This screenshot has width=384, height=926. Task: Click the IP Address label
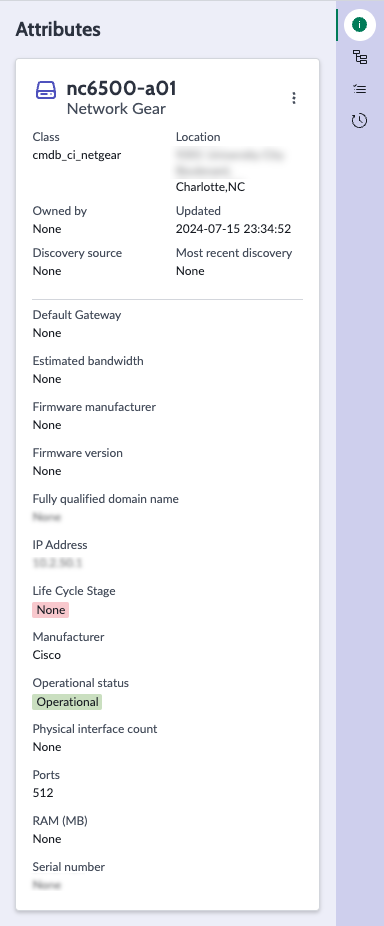click(x=60, y=545)
